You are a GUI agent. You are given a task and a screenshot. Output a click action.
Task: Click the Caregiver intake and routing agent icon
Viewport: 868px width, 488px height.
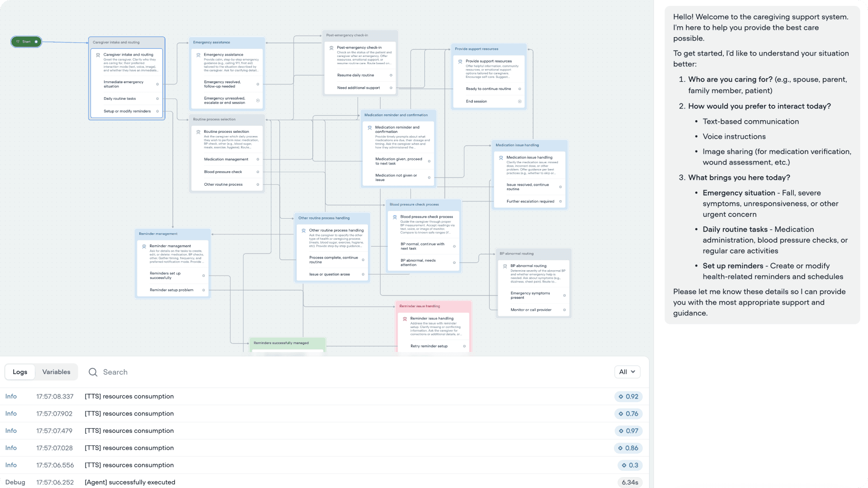tap(98, 55)
